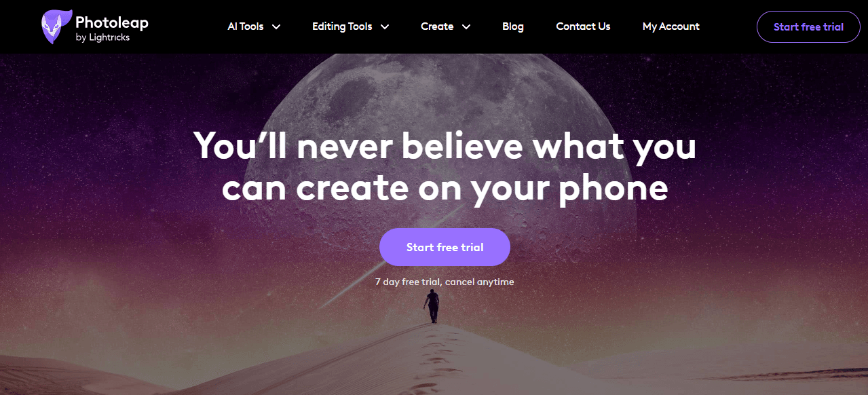868x395 pixels.
Task: Expand the chevron beside AI Tools
Action: tap(276, 27)
